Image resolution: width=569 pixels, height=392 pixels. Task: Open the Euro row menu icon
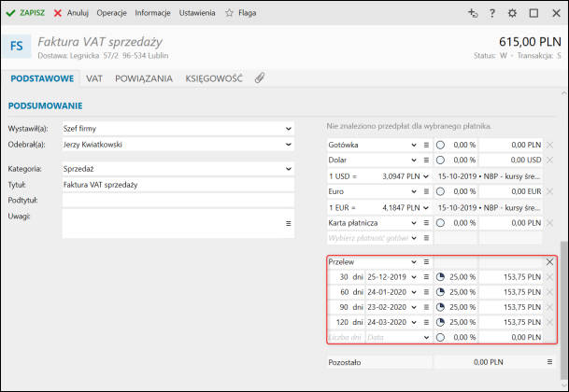click(426, 191)
